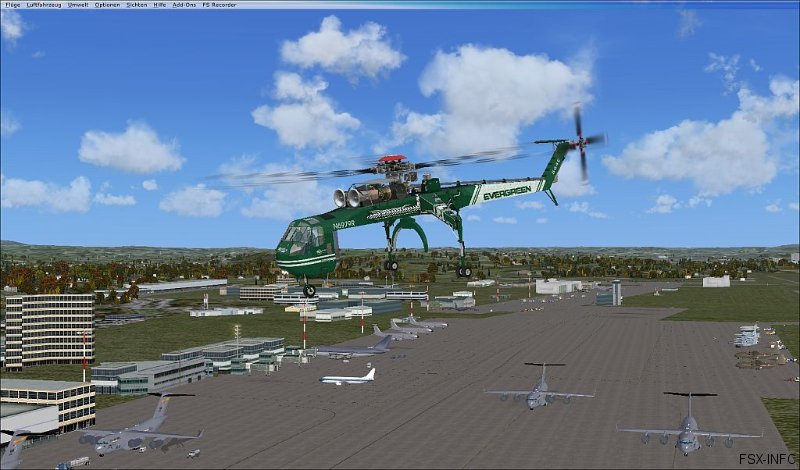Open the FS Recorder menu
The image size is (800, 470).
[218, 5]
